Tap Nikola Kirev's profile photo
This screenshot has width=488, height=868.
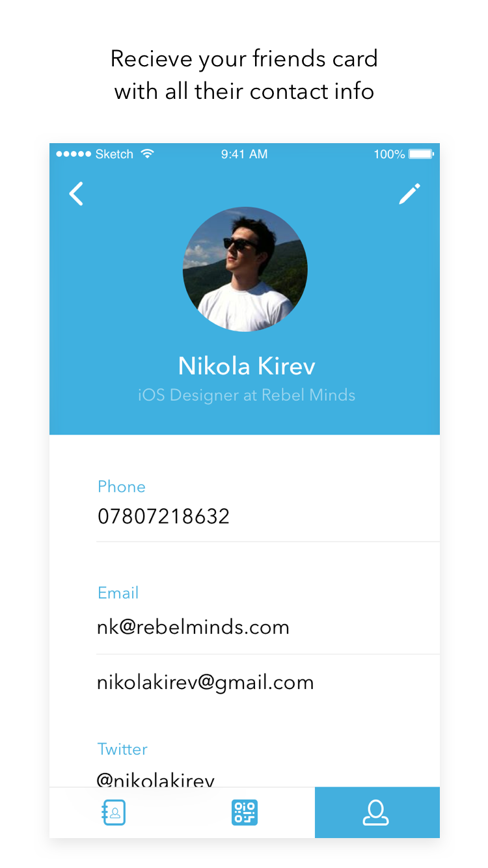[x=245, y=269]
